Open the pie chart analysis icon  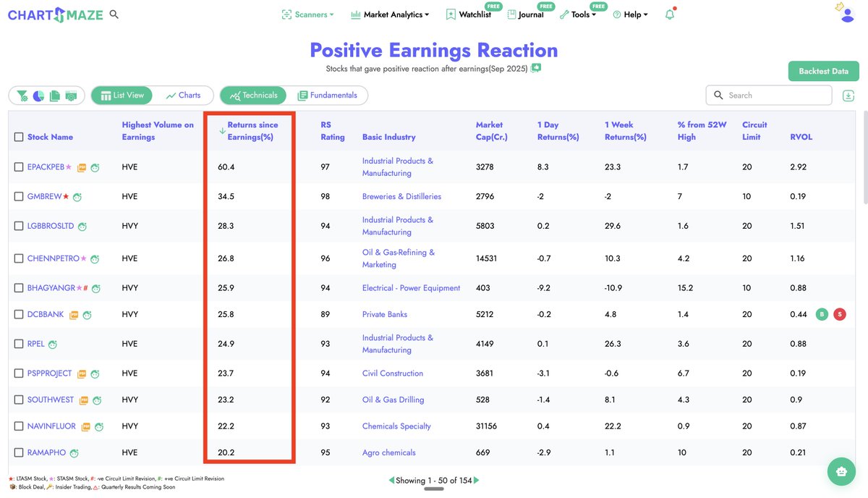pos(38,96)
